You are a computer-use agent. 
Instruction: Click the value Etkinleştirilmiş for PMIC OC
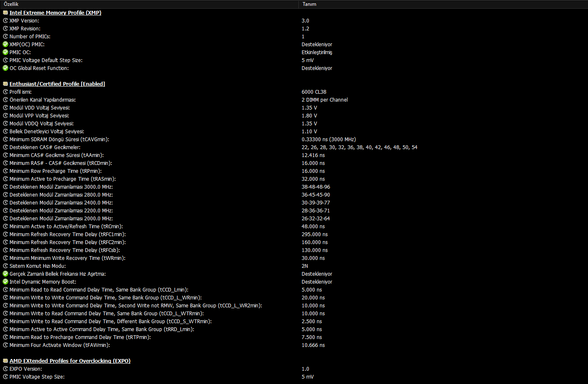(317, 52)
